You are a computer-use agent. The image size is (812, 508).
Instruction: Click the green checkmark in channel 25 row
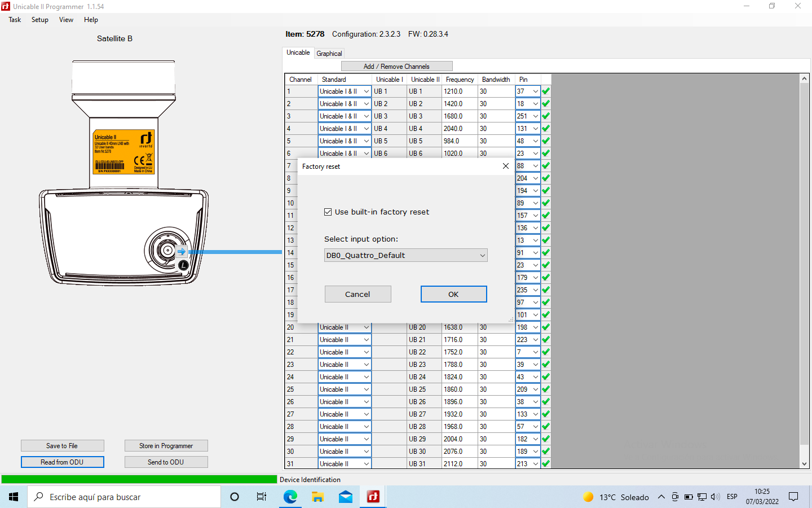pos(546,389)
